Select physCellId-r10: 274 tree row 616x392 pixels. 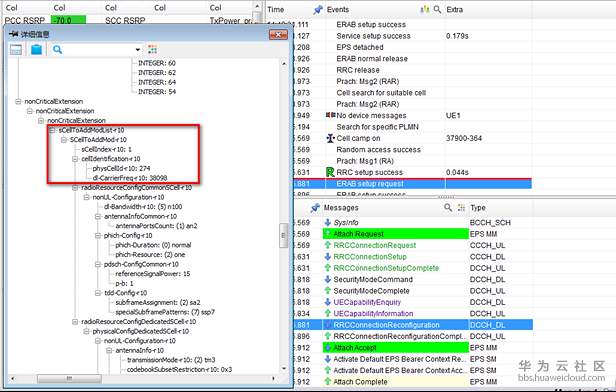tap(121, 169)
